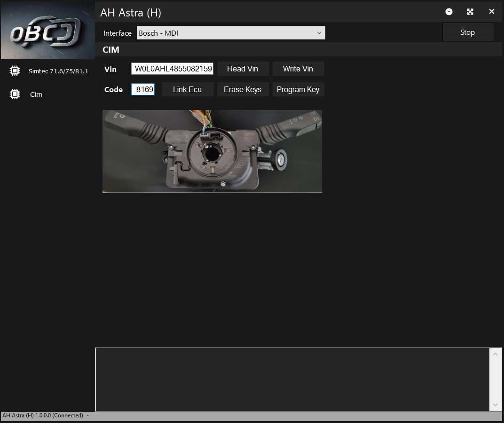Click the Simtec chip icon in sidebar
The width and height of the screenshot is (504, 423).
(x=15, y=71)
